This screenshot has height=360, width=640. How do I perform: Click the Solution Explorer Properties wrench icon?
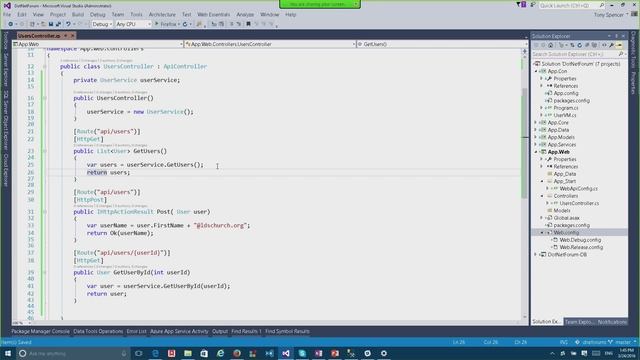611,45
